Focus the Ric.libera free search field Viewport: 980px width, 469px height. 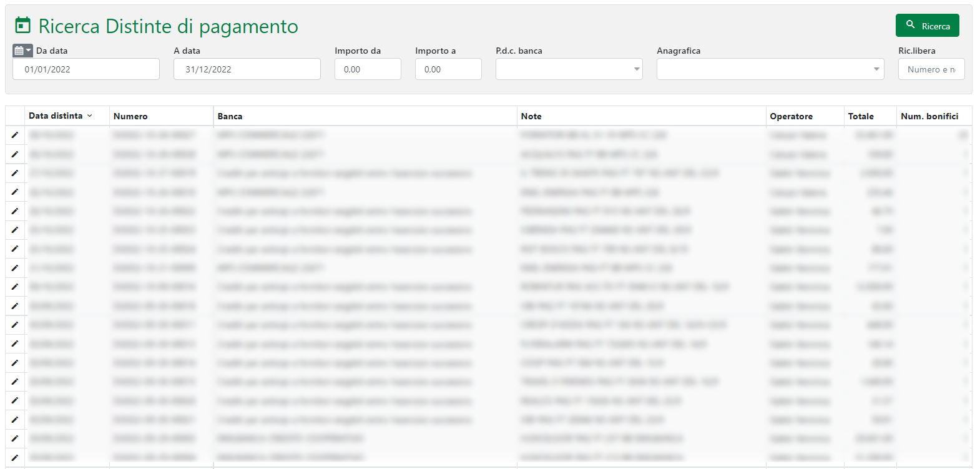click(x=931, y=69)
